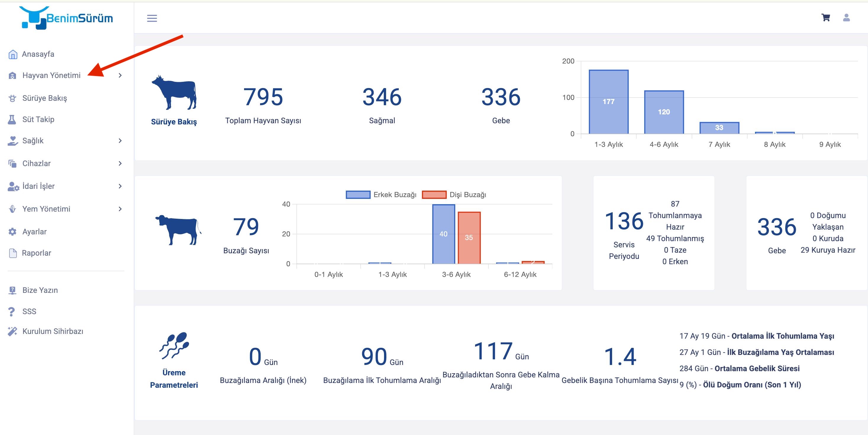Expand the Cihazlar submenu arrow
The width and height of the screenshot is (868, 435).
[120, 164]
